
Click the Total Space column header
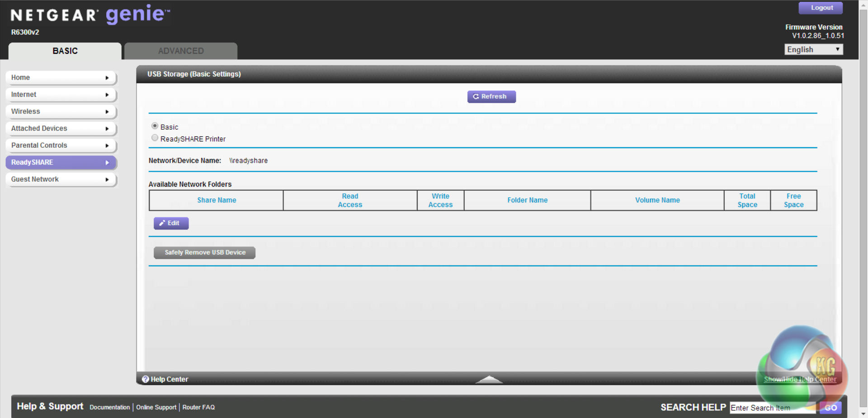pyautogui.click(x=747, y=200)
